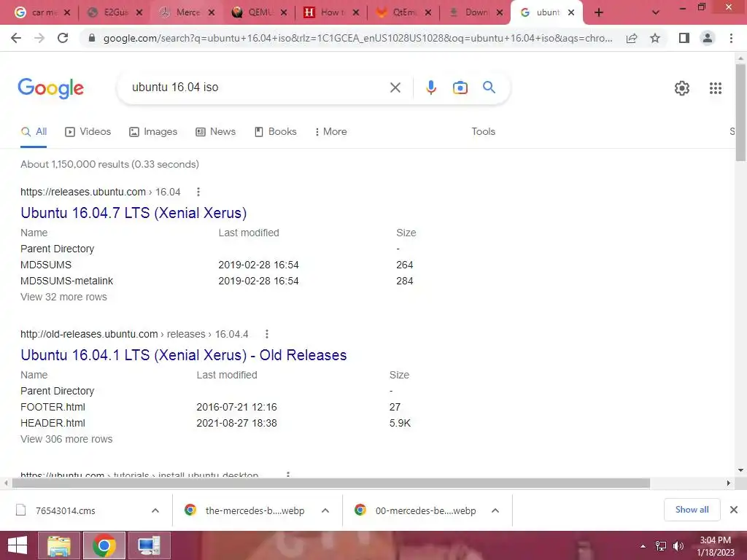Open the computer monitor app in taskbar
The image size is (747, 560).
point(149,545)
